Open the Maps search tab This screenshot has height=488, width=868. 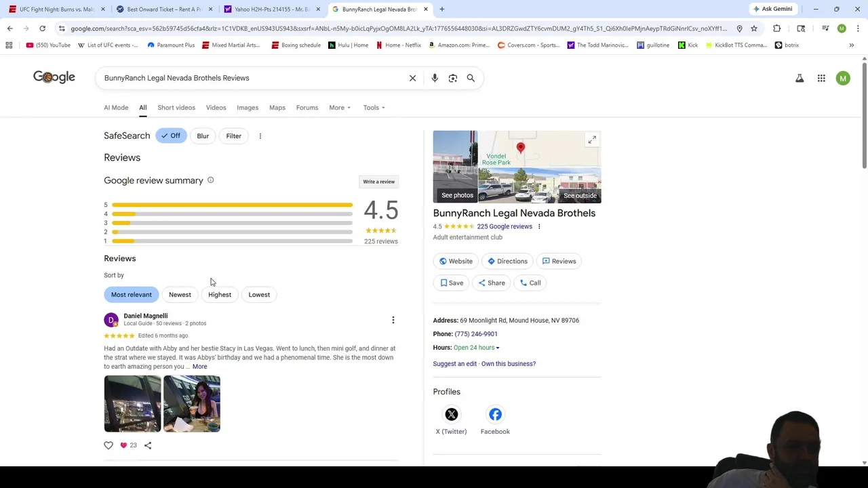[277, 108]
